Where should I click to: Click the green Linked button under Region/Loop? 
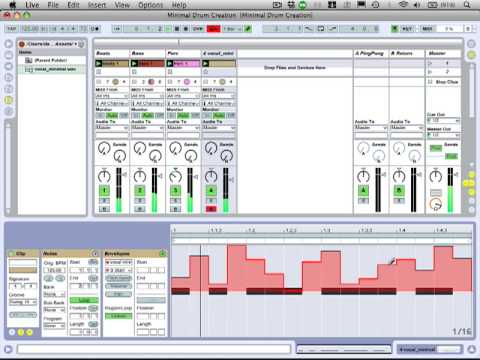(x=119, y=316)
